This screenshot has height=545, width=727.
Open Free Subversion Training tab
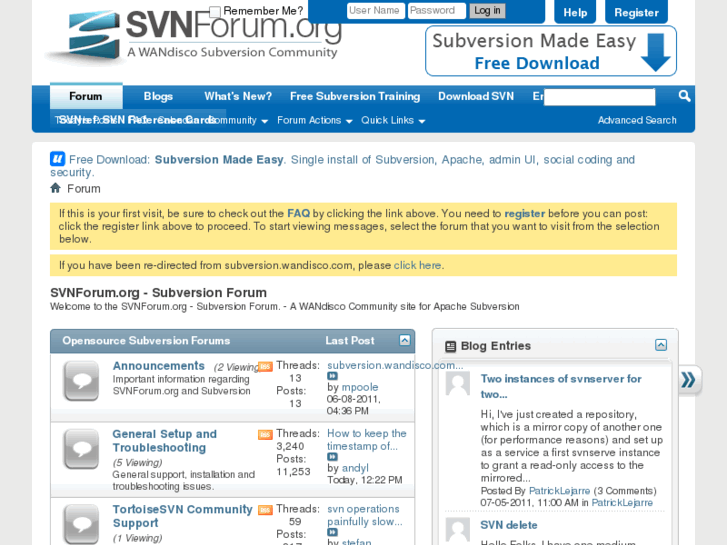click(355, 96)
